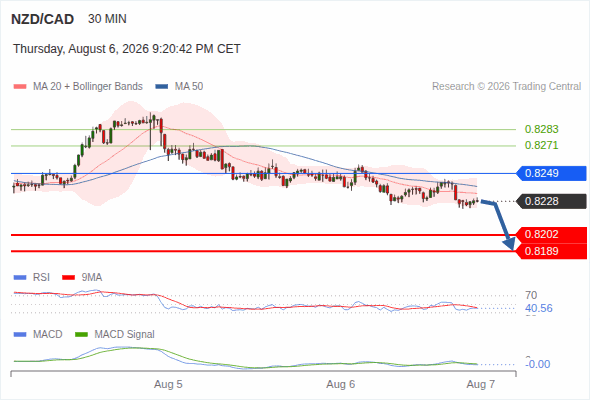Click the blue 0.8249 pivot price tag
The image size is (590, 400).
[551, 173]
